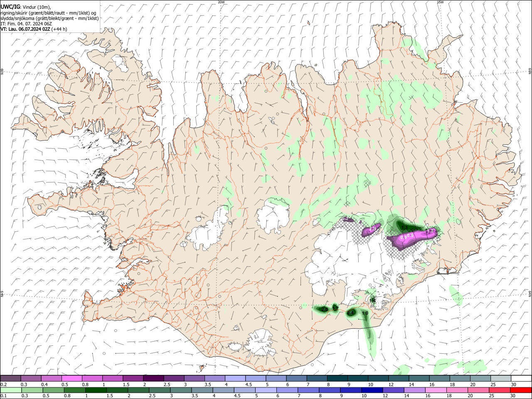Click the 'slydda/snjókoma (grátt/bleikt/grænt' legend line
This screenshot has height=399, width=532.
coord(49,18)
